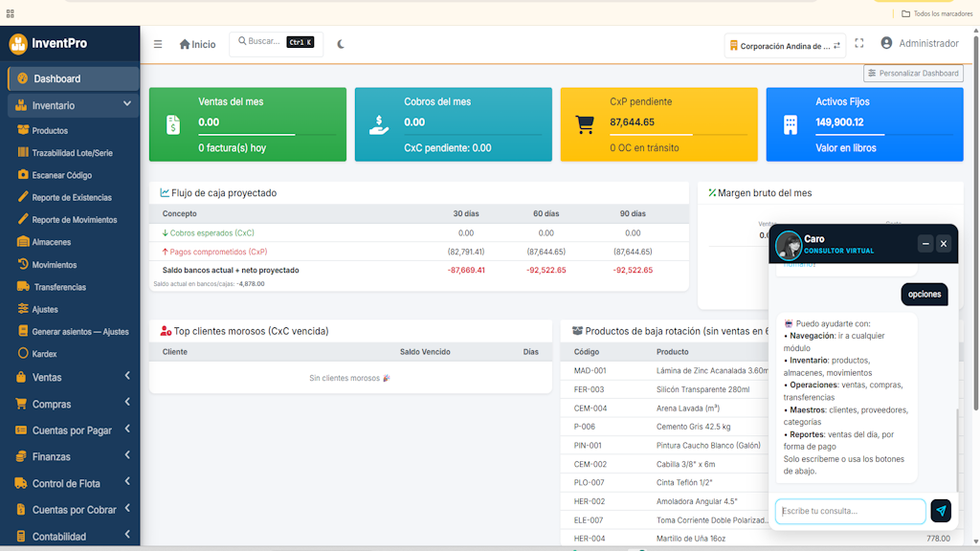Open the Productos sidebar item
Image resolution: width=980 pixels, height=551 pixels.
[50, 130]
